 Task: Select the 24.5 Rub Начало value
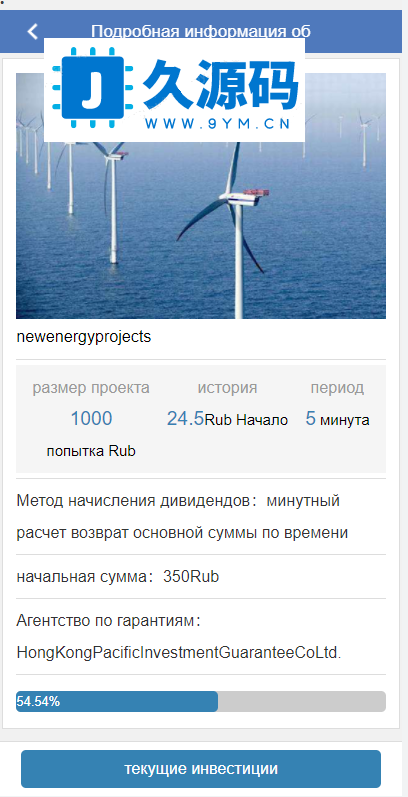[227, 419]
